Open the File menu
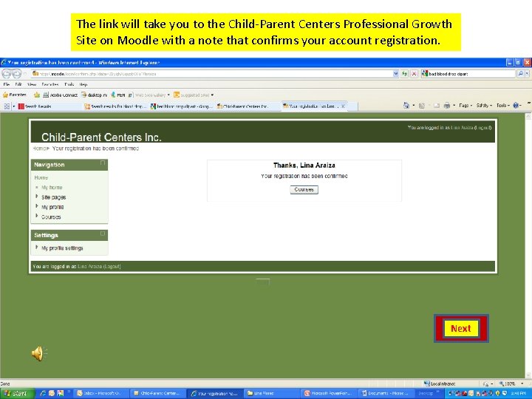This screenshot has width=532, height=399. (7, 84)
